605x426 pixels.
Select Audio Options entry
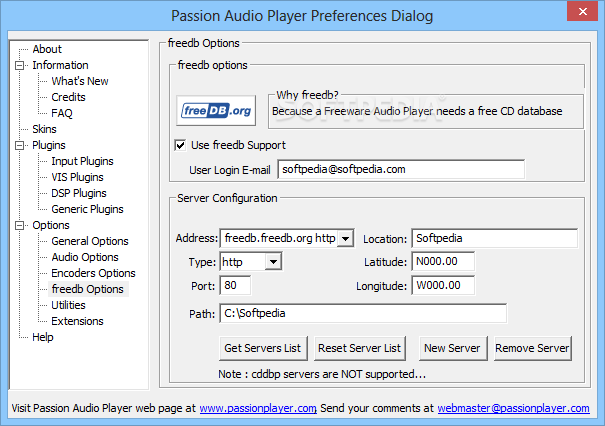pos(85,257)
